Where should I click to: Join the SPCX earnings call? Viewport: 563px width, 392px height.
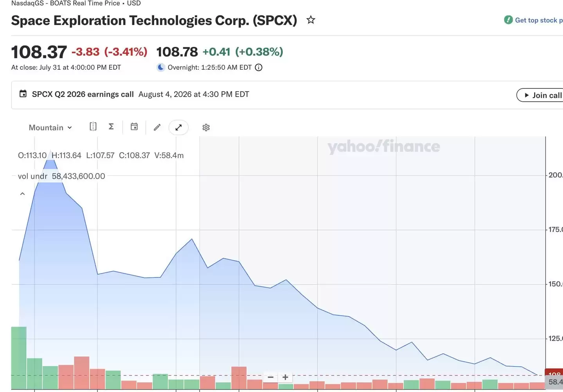click(540, 95)
